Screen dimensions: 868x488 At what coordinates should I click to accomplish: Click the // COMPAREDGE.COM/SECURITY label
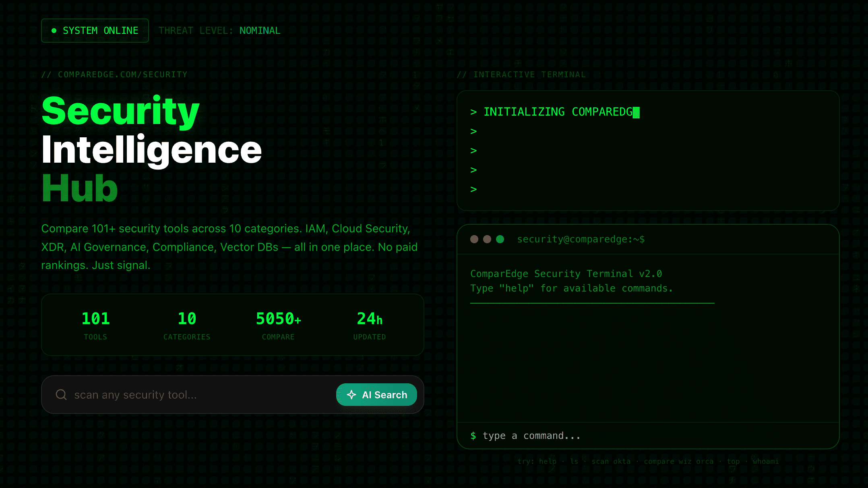(x=114, y=74)
